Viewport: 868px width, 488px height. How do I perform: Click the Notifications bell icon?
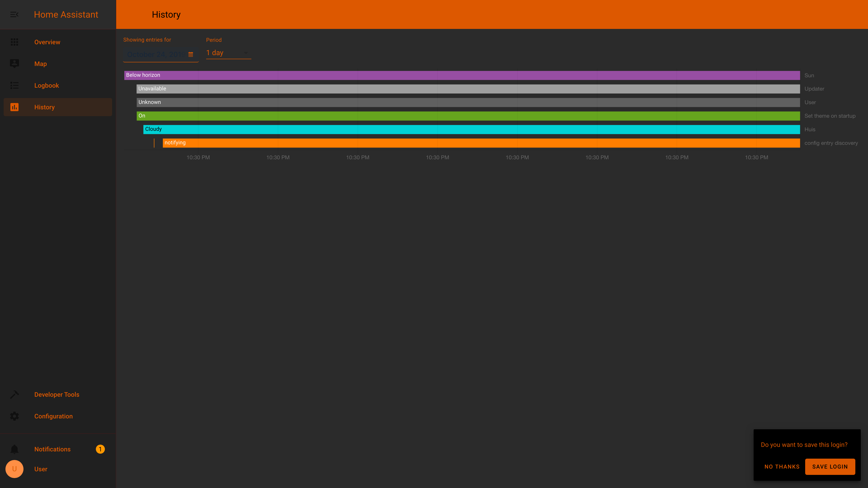click(14, 449)
